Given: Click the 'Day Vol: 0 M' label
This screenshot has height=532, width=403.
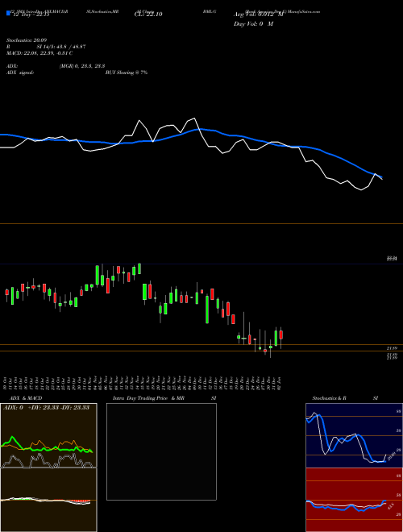Looking at the screenshot, I should coord(253,24).
